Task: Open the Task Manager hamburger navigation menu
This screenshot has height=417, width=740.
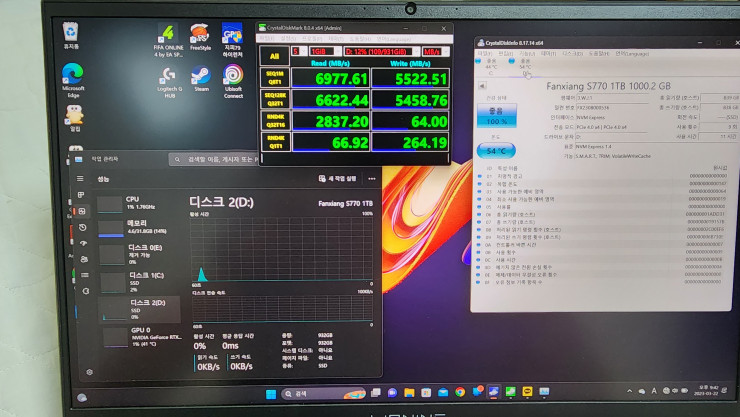Action: pos(80,179)
